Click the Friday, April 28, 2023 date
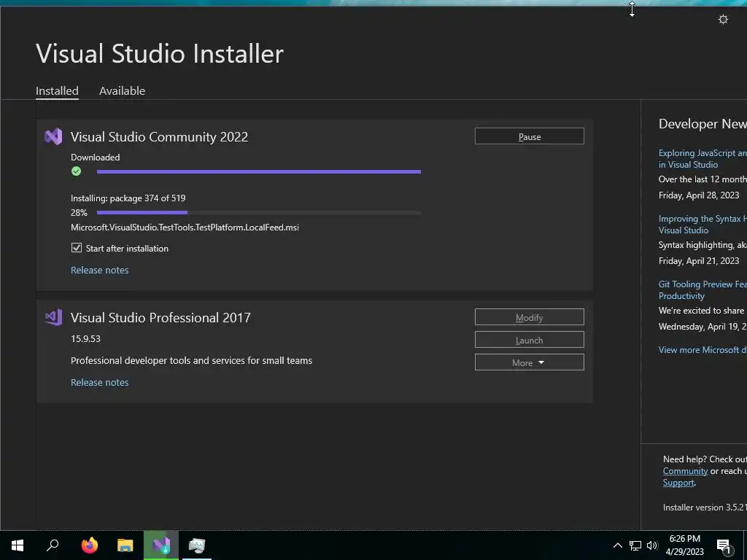The width and height of the screenshot is (747, 560). coord(699,195)
